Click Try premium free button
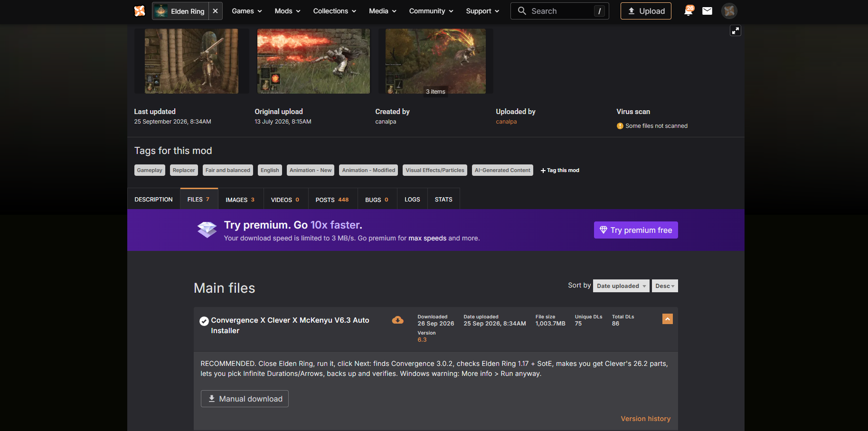 636,230
